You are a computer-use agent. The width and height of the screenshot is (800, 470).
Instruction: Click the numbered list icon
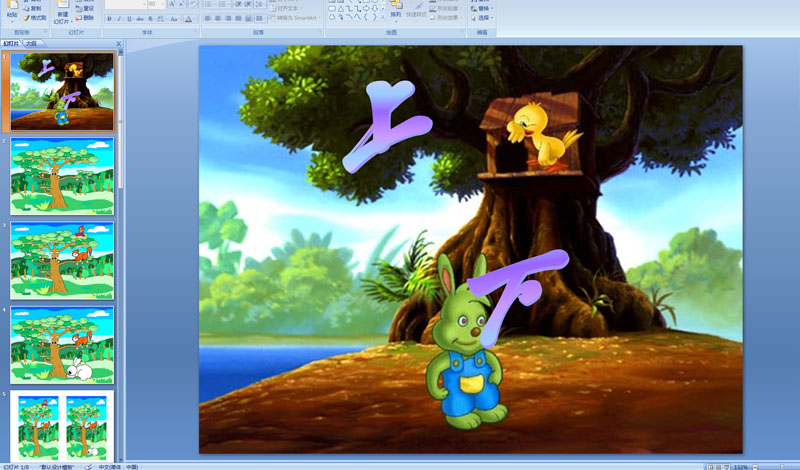pos(223,4)
